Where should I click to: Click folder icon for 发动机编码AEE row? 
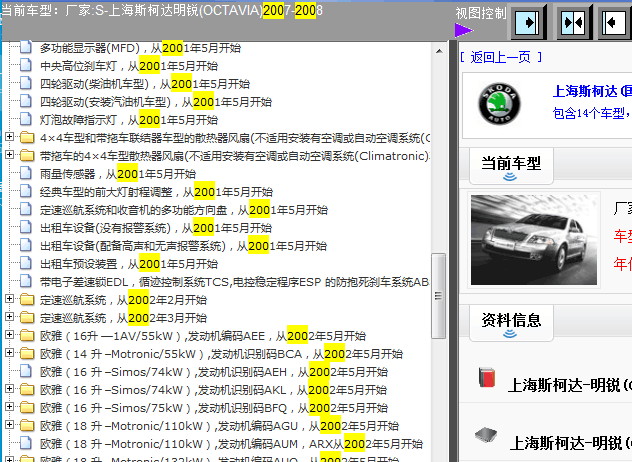(x=27, y=335)
